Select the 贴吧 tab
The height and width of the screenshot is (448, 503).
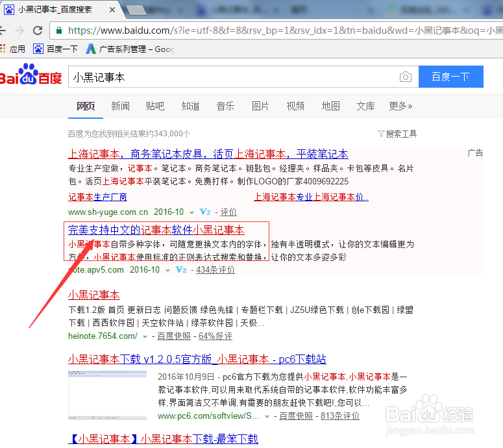point(155,106)
